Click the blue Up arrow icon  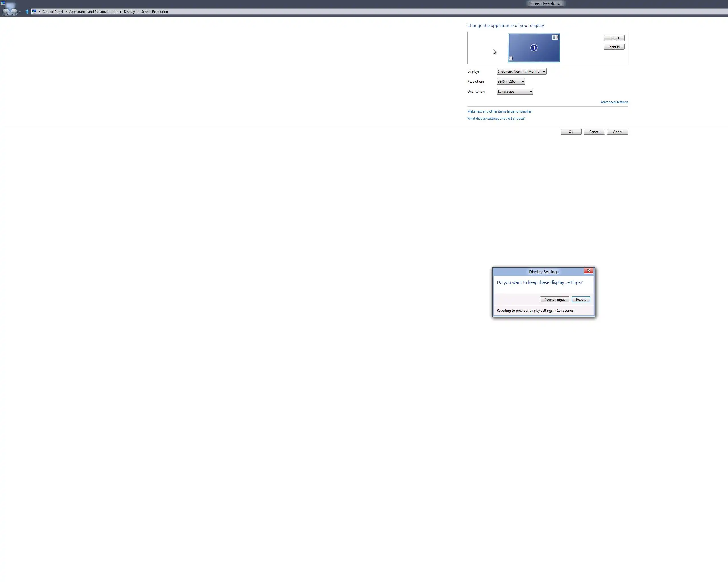27,11
